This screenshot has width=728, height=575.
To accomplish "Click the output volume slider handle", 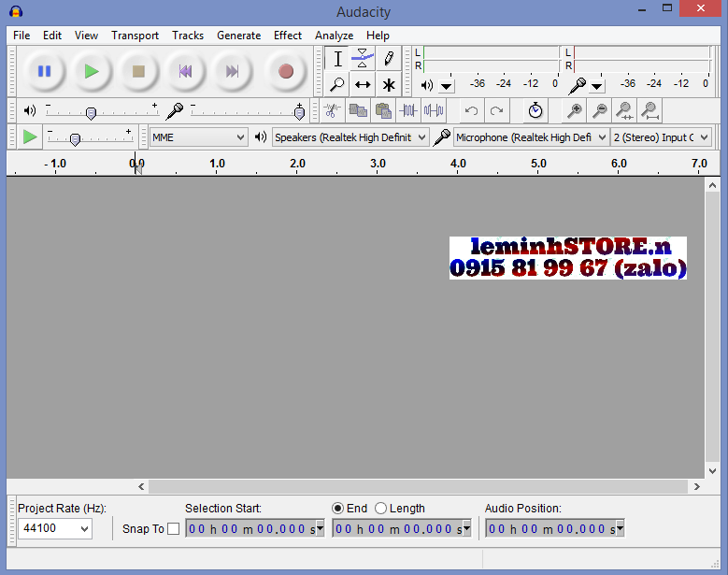I will click(91, 113).
